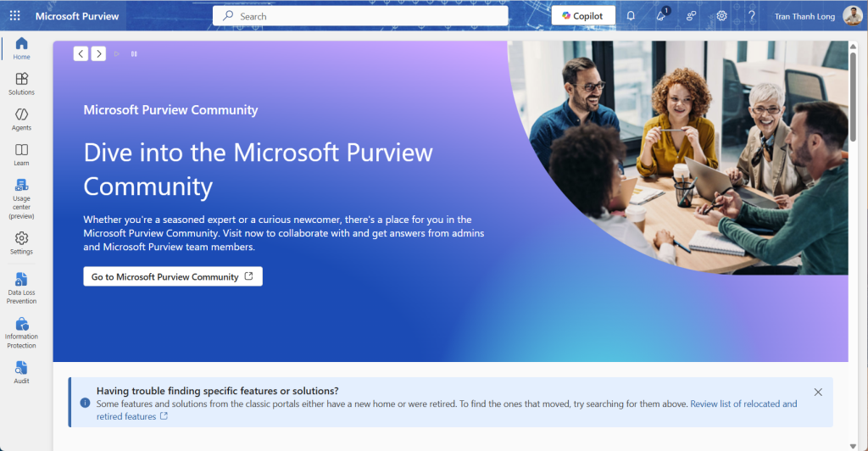This screenshot has height=451, width=868.
Task: Open Usage center (preview)
Action: pos(22,199)
